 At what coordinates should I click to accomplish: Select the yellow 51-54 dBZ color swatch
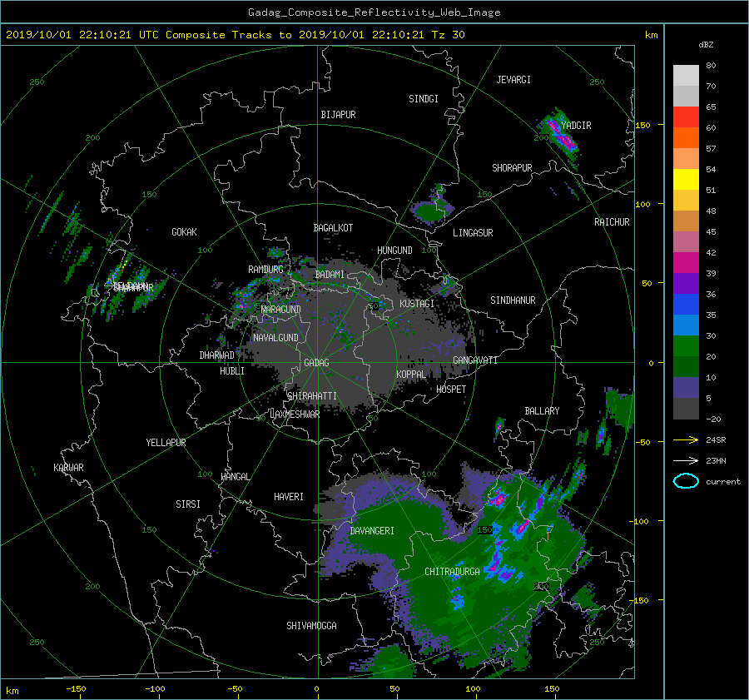tap(686, 179)
